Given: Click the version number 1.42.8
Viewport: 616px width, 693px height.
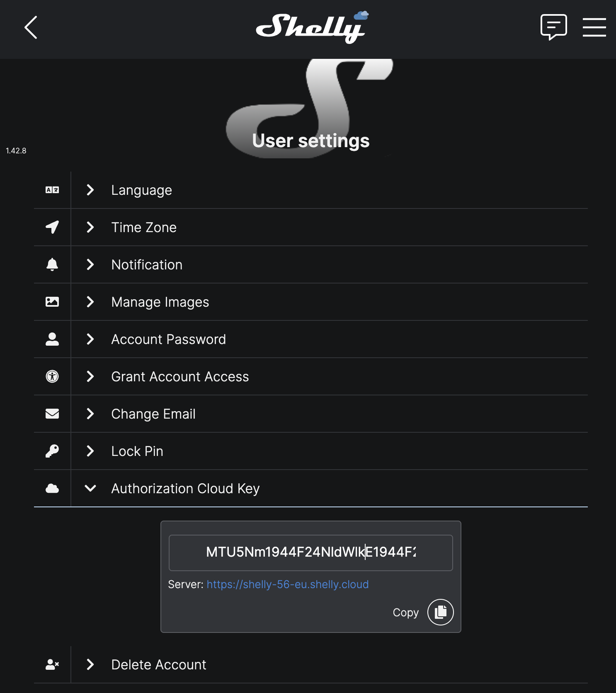Looking at the screenshot, I should pos(16,151).
